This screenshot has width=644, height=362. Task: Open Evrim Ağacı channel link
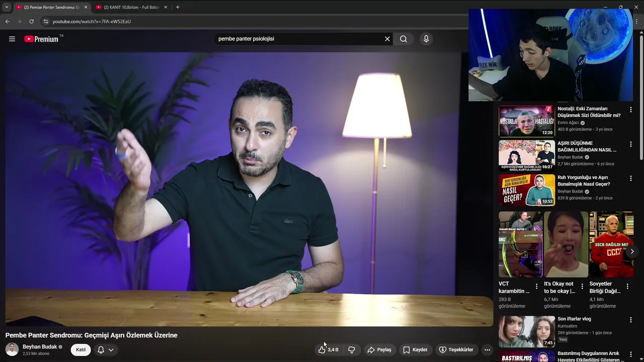tap(568, 123)
